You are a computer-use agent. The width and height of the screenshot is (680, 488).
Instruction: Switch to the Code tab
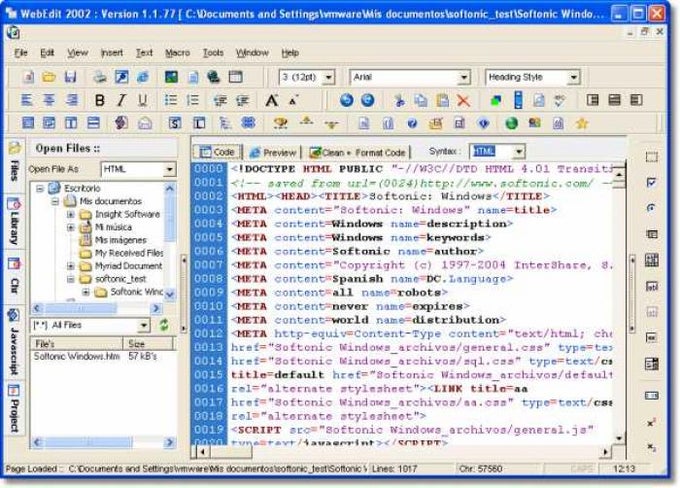point(217,152)
